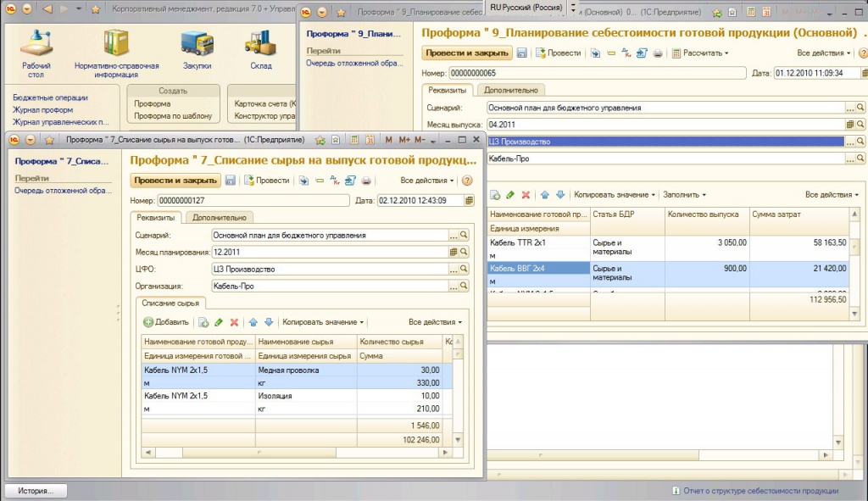The width and height of the screenshot is (868, 501).
Task: Click Номер field 0000000065 in Проформа 9
Action: pyautogui.click(x=598, y=73)
